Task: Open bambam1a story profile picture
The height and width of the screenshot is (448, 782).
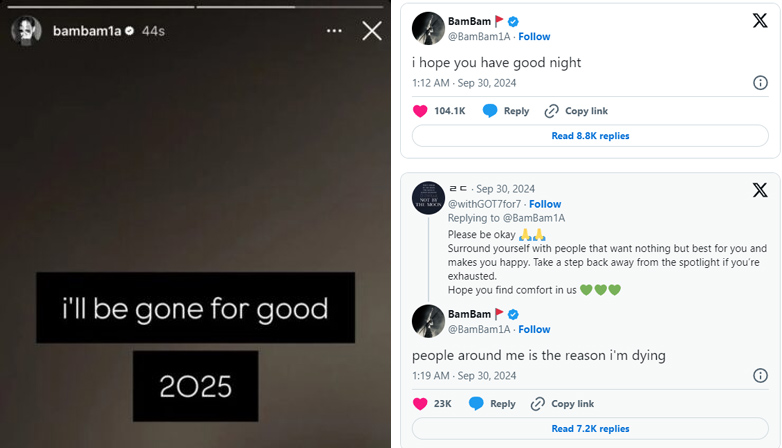Action: [x=26, y=31]
